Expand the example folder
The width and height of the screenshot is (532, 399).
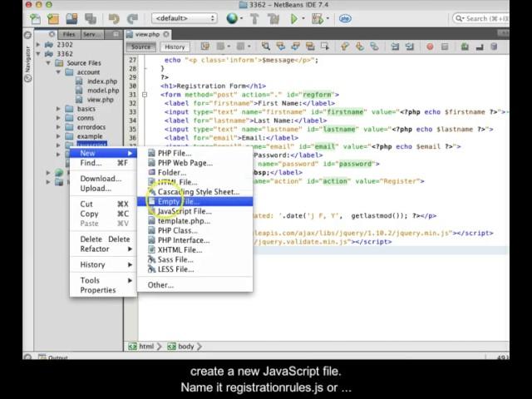point(58,136)
